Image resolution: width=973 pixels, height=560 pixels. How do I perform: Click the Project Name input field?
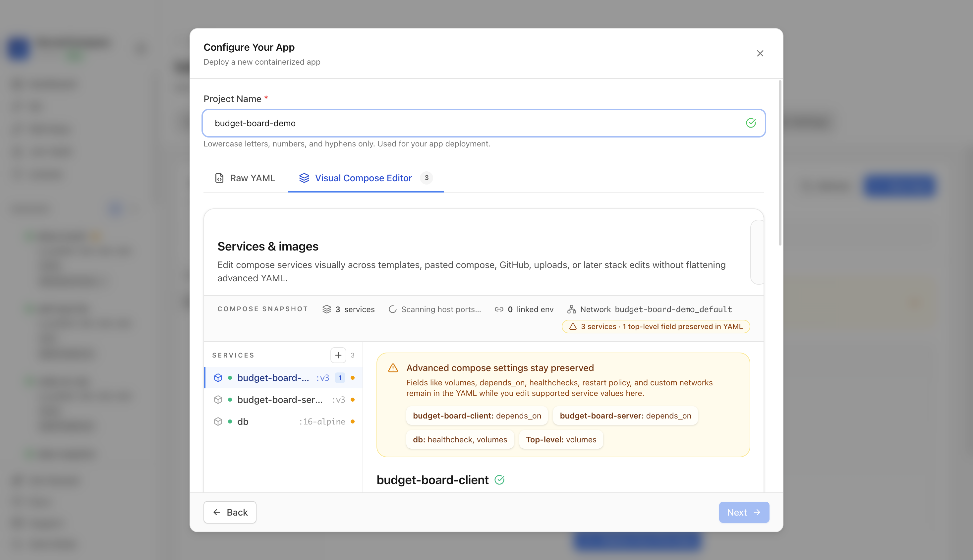[x=484, y=123]
